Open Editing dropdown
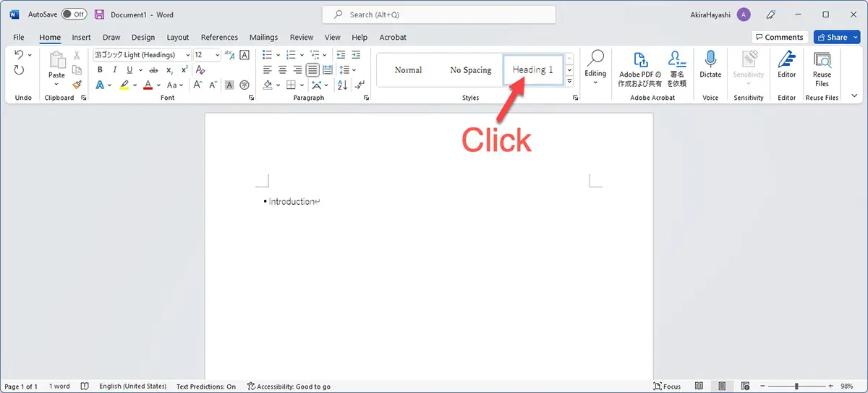 pyautogui.click(x=595, y=69)
